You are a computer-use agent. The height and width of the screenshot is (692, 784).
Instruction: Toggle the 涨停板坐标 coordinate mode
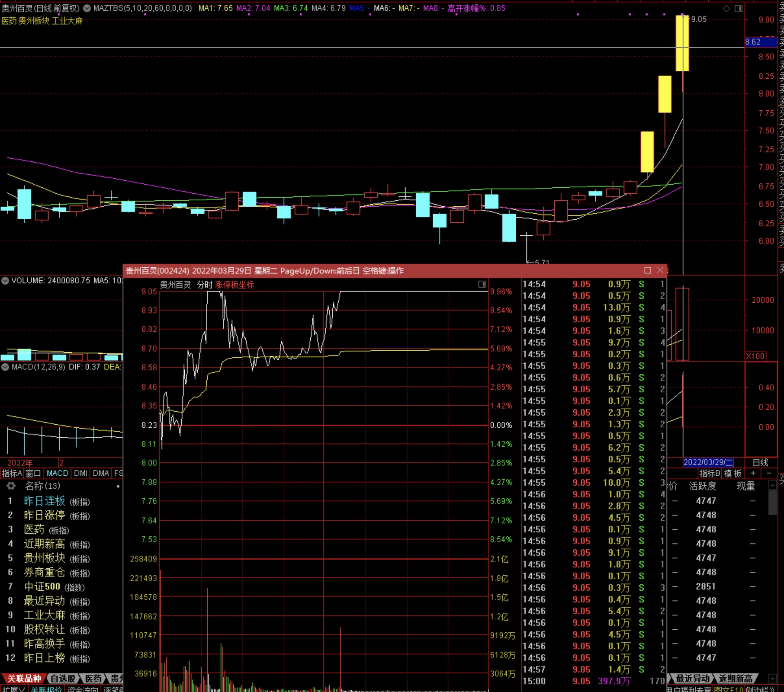[x=235, y=285]
